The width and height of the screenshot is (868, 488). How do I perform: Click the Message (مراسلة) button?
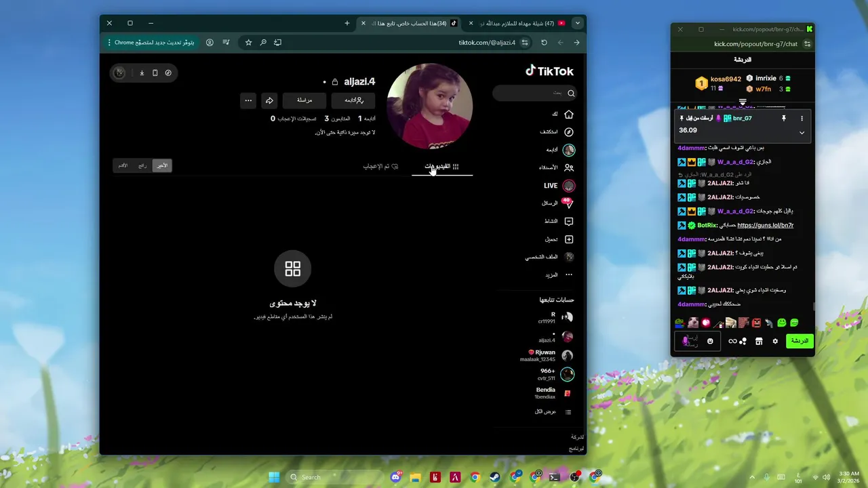[x=304, y=100]
